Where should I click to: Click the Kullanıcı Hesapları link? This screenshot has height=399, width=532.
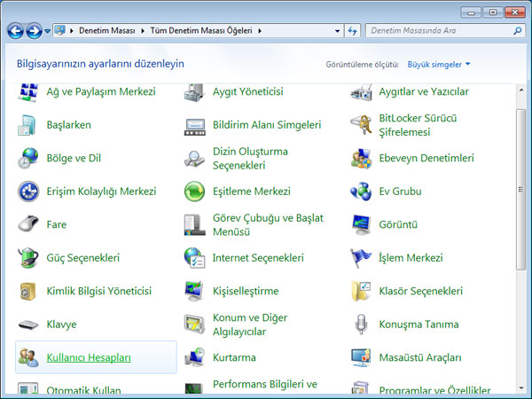coord(89,357)
